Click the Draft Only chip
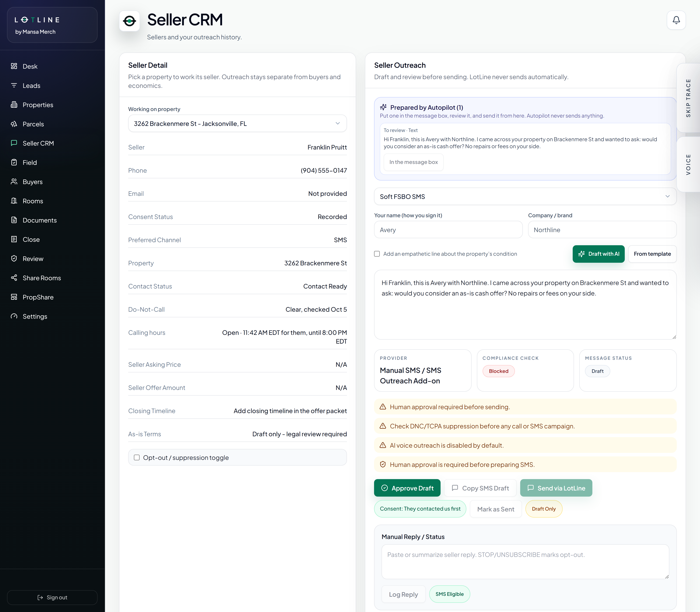This screenshot has width=700, height=612. [x=544, y=509]
